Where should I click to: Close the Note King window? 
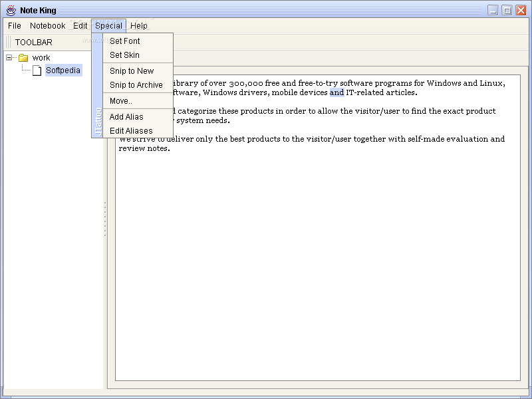pyautogui.click(x=521, y=10)
